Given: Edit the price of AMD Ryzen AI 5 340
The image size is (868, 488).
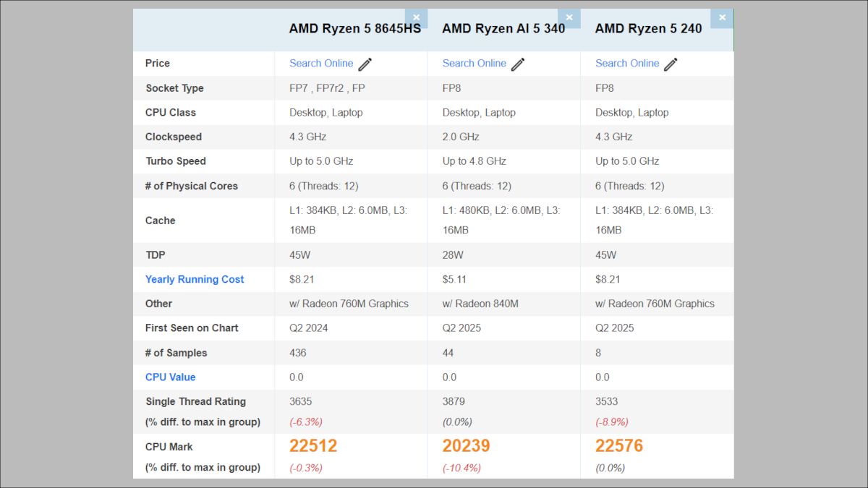Looking at the screenshot, I should pyautogui.click(x=518, y=64).
